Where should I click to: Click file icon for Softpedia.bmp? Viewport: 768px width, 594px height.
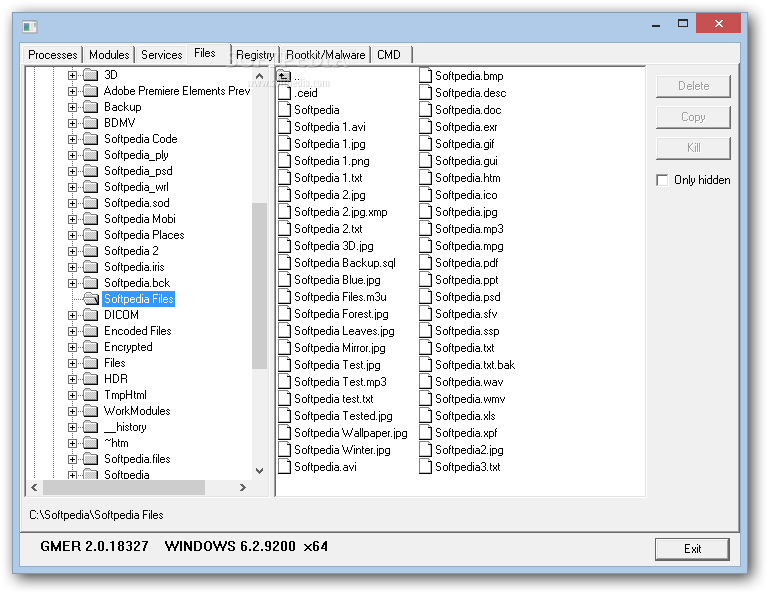coord(426,76)
